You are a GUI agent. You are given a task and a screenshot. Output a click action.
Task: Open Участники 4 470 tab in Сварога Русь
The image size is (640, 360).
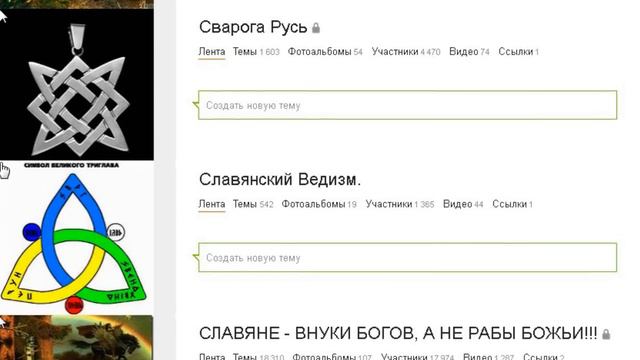406,52
